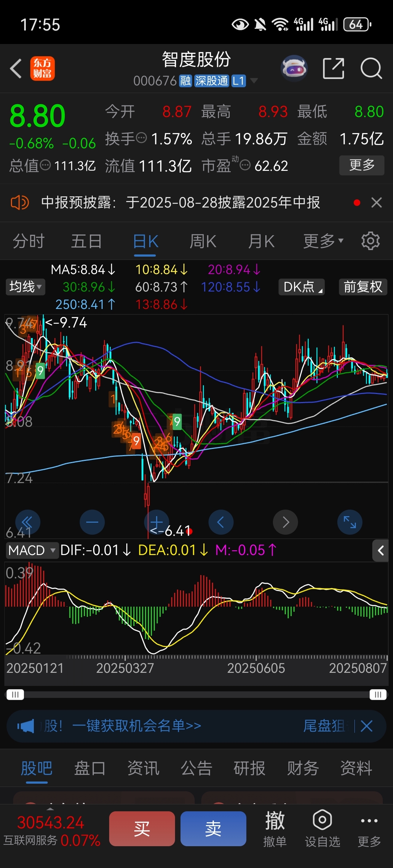Open the bottom 更多 three-dots menu
This screenshot has height=868, width=393.
click(369, 829)
